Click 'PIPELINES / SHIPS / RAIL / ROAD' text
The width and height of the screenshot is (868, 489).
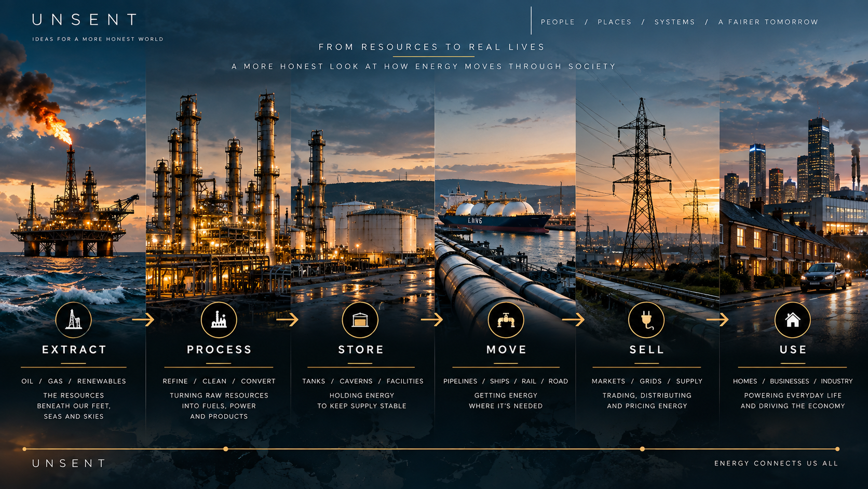(x=506, y=381)
